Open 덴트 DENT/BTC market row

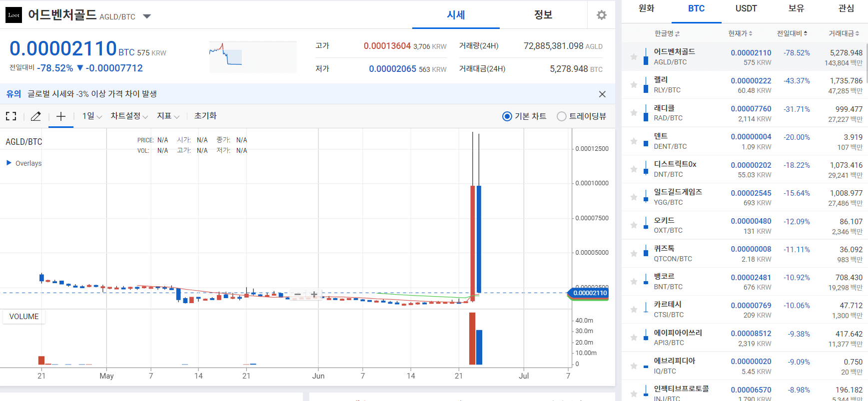[745, 141]
